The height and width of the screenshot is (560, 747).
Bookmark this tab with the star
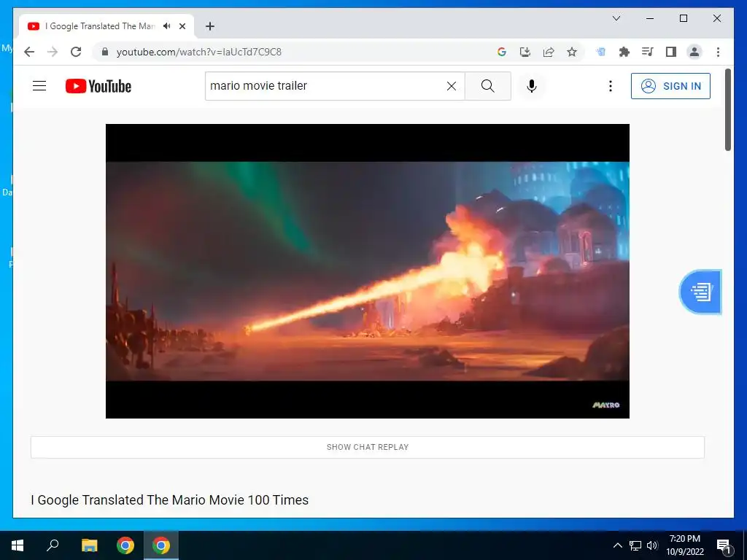click(572, 52)
